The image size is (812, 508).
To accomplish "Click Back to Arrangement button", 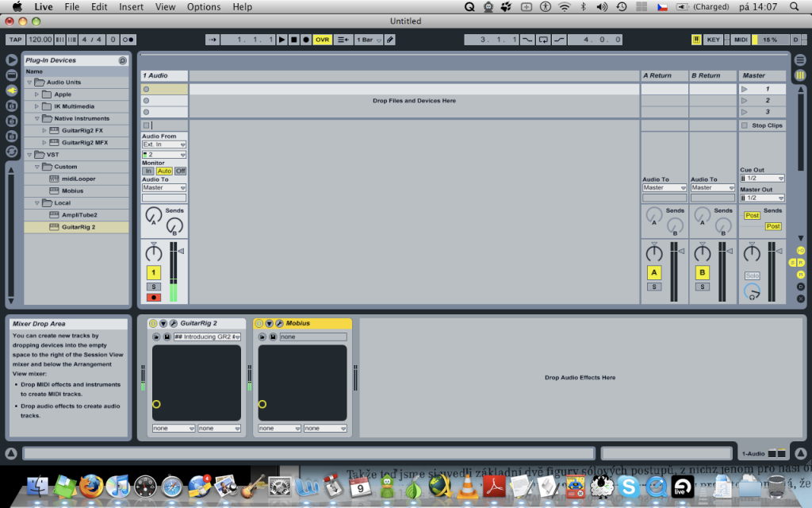I will [x=343, y=40].
